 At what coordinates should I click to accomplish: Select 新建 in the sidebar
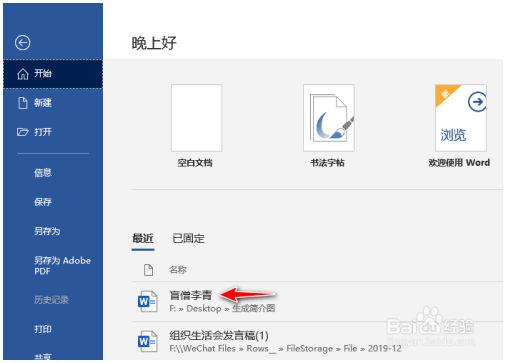point(53,103)
